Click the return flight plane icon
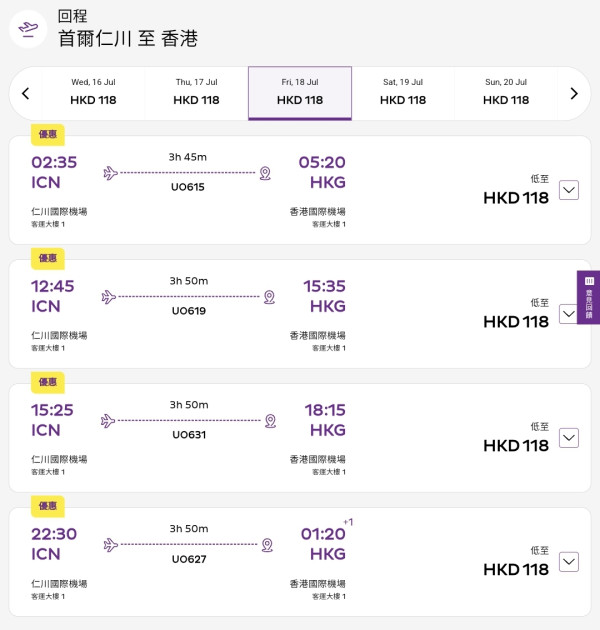The height and width of the screenshot is (630, 600). coord(29,29)
